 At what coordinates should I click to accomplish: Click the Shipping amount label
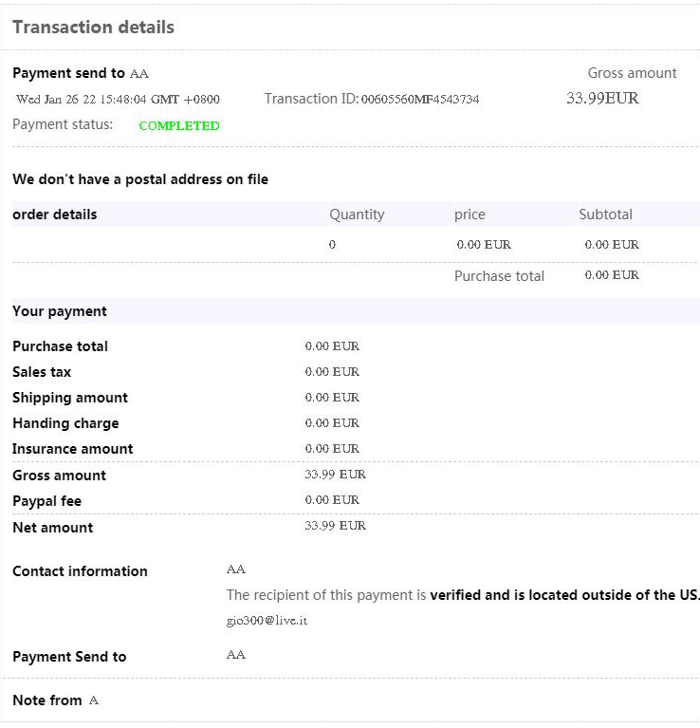pos(70,398)
